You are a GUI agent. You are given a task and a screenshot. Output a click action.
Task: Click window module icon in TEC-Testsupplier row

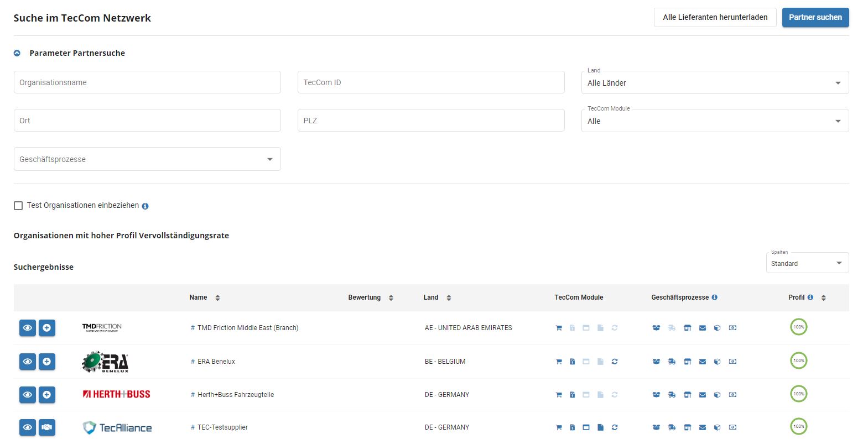click(586, 427)
